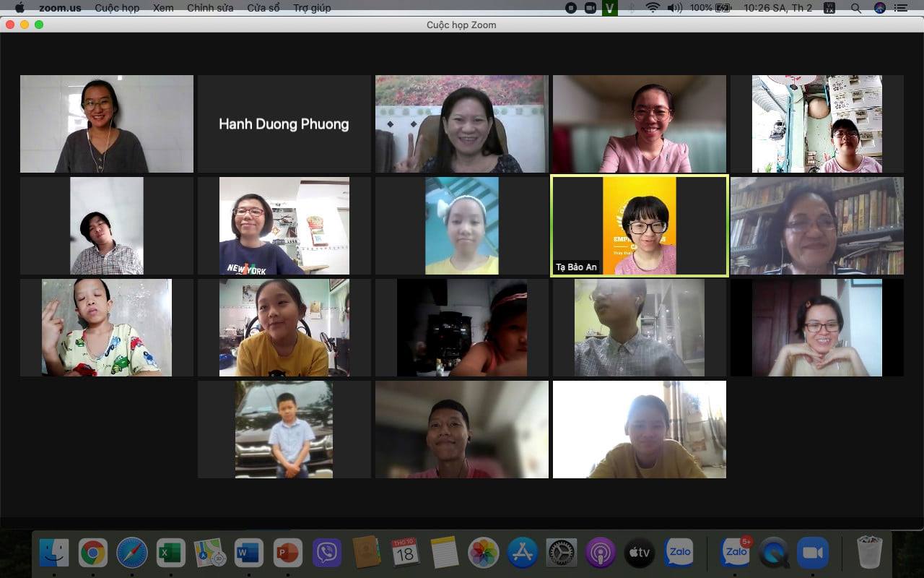Open the Trợ giúp menu
This screenshot has width=924, height=578.
pos(312,8)
